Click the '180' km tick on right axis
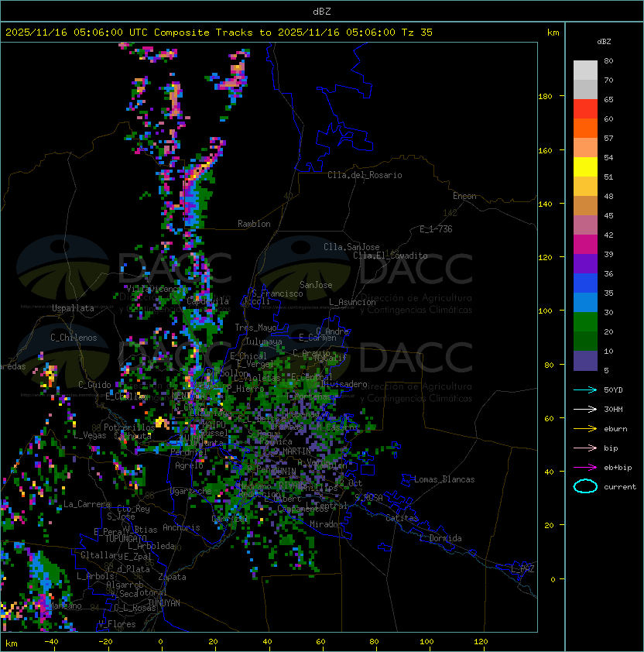The image size is (644, 652). 545,97
